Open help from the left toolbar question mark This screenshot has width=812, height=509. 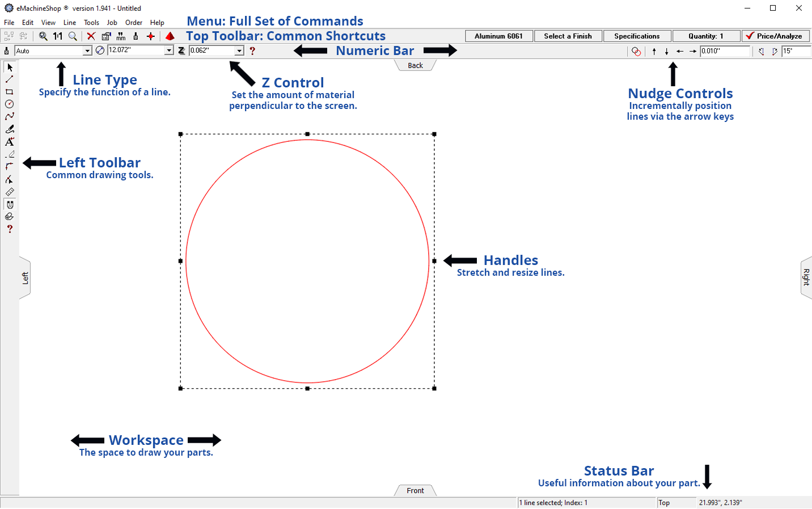click(x=10, y=229)
